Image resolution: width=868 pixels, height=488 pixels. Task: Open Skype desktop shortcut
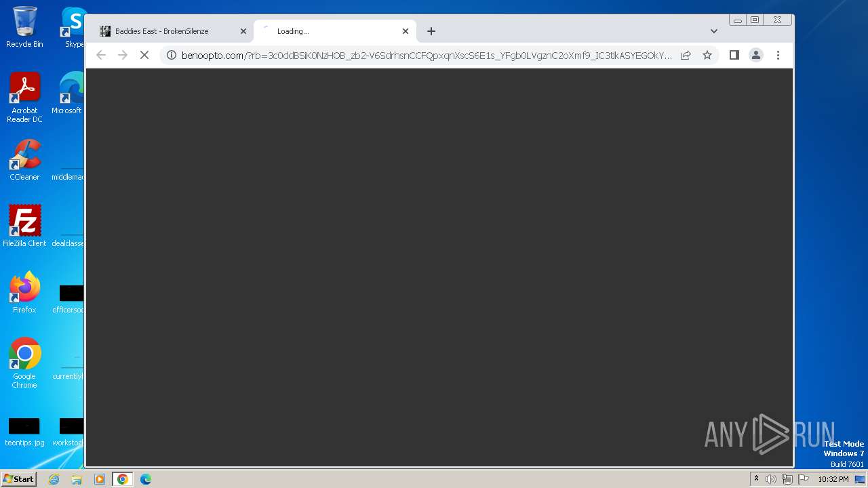(x=73, y=27)
